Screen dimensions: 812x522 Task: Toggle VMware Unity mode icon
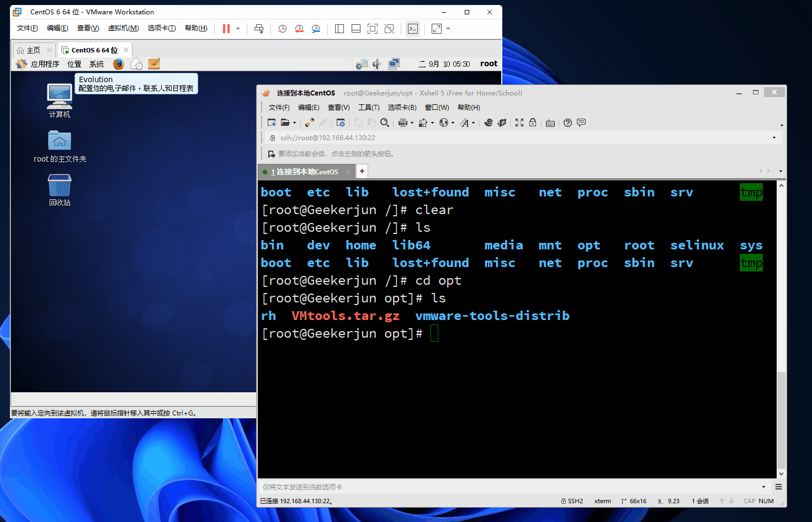[x=389, y=29]
